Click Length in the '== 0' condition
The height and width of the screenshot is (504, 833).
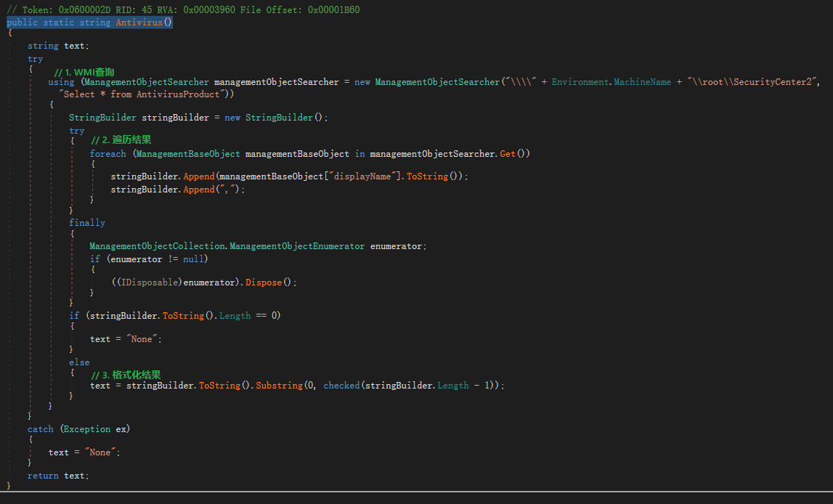click(235, 315)
